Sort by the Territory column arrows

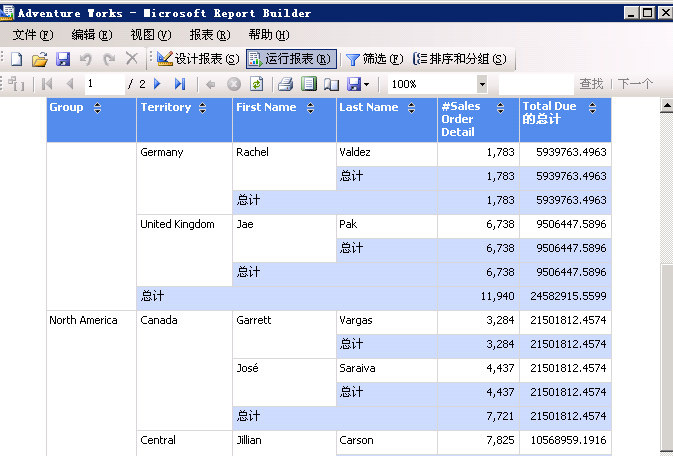pyautogui.click(x=203, y=108)
